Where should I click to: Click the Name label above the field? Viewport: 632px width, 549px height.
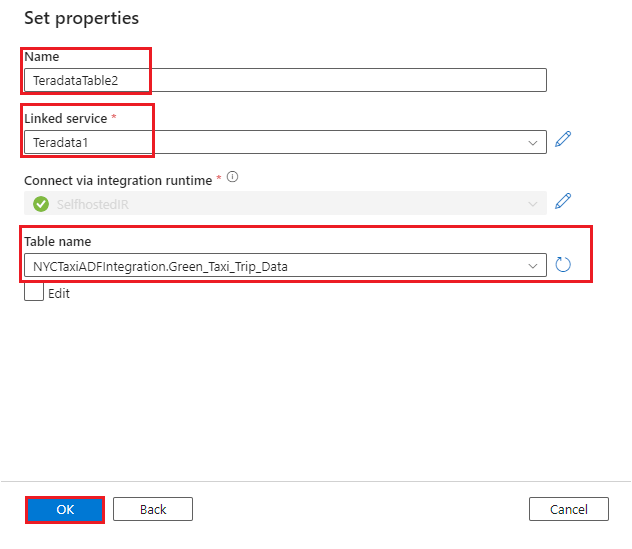[x=42, y=56]
